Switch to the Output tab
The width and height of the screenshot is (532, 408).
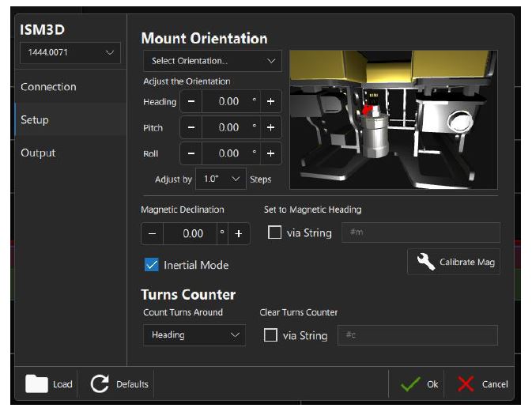point(38,153)
